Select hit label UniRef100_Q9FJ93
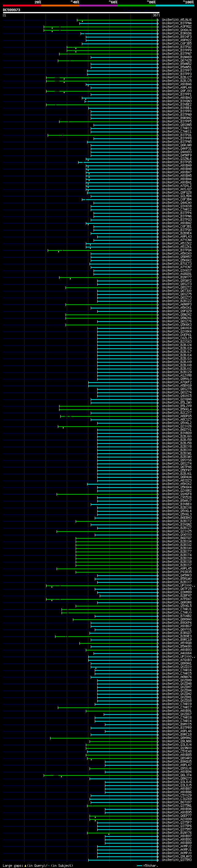This screenshot has height=868, width=197. 176,91
